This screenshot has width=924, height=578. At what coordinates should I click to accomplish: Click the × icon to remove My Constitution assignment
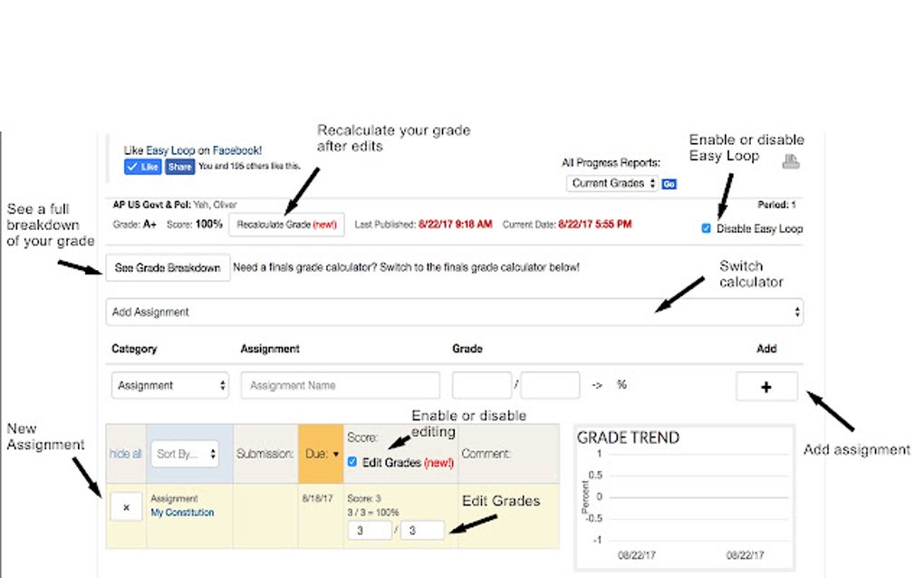tap(125, 507)
